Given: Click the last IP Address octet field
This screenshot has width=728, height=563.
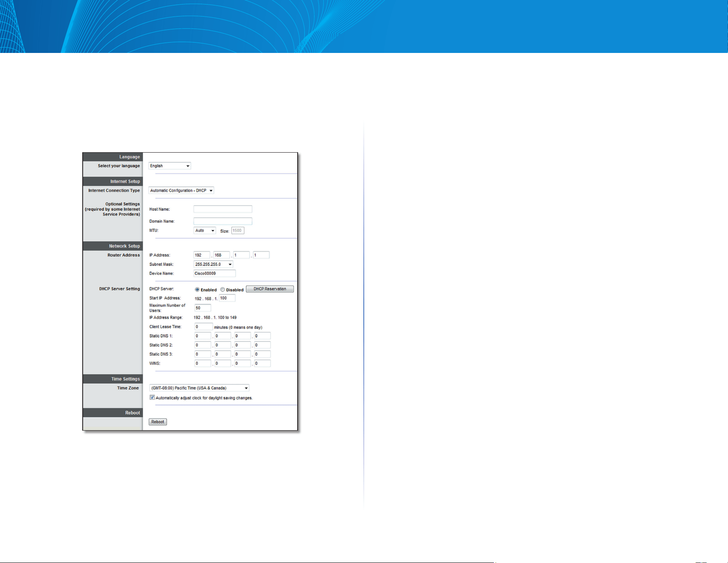Looking at the screenshot, I should pyautogui.click(x=261, y=255).
